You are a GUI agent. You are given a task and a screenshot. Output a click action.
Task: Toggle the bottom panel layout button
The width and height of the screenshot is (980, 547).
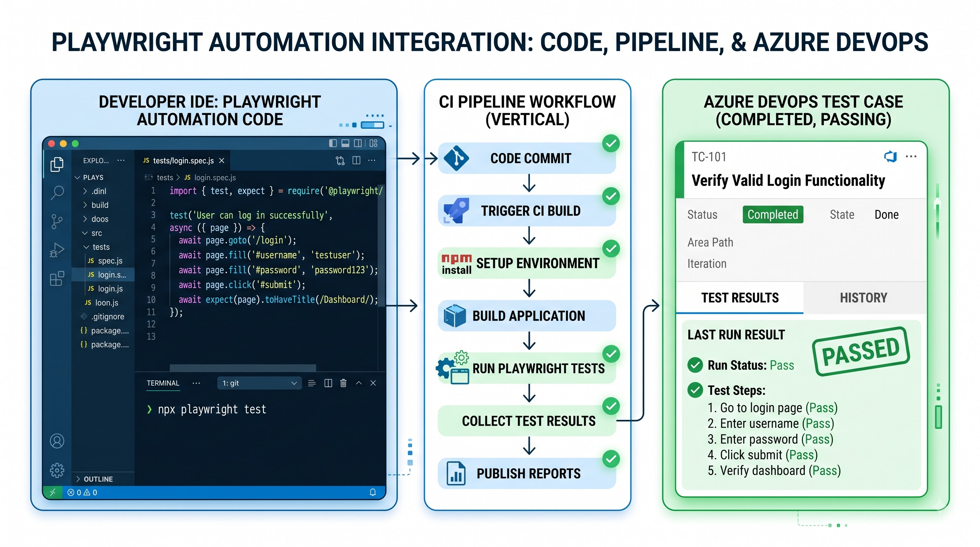tap(345, 144)
